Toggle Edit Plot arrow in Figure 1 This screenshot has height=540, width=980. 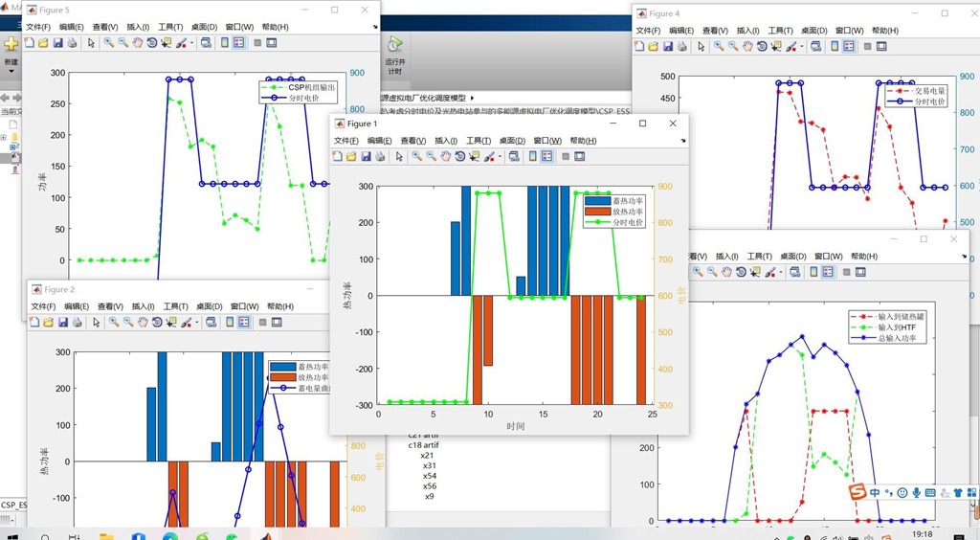(399, 156)
